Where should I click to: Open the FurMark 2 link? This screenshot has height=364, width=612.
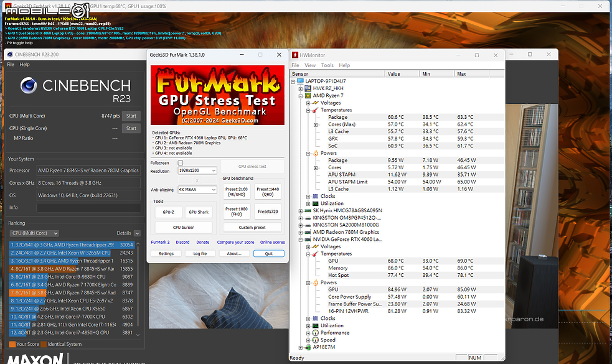(x=161, y=242)
